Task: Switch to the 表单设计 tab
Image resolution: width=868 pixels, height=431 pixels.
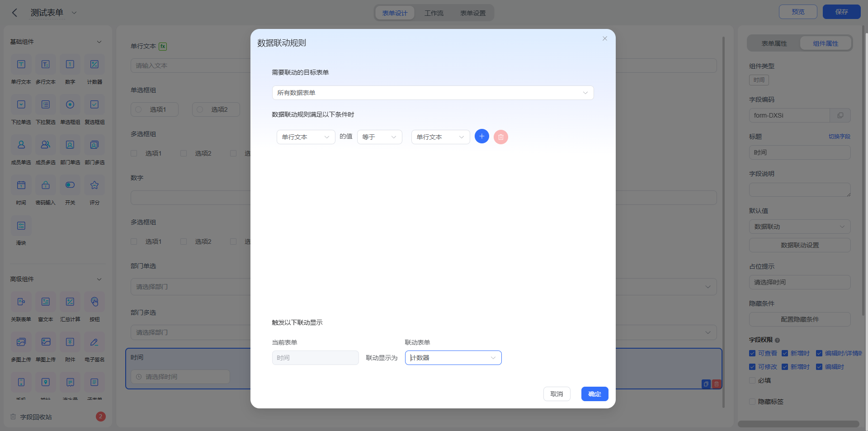Action: [395, 13]
